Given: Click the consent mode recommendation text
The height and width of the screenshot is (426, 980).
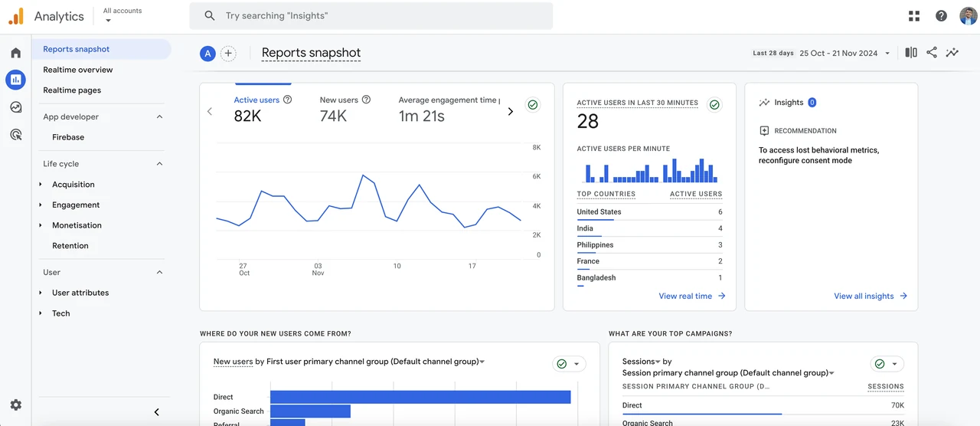Looking at the screenshot, I should [818, 156].
